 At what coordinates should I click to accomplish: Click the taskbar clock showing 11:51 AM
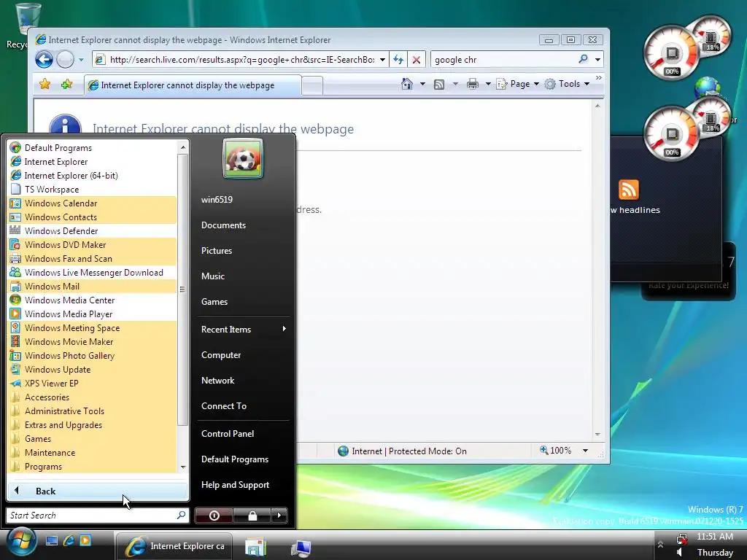pyautogui.click(x=715, y=537)
